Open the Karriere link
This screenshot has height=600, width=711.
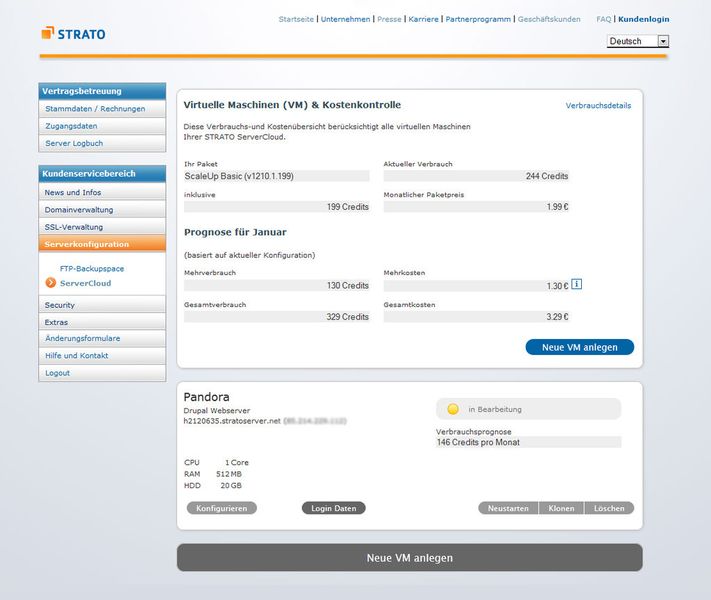pyautogui.click(x=424, y=19)
